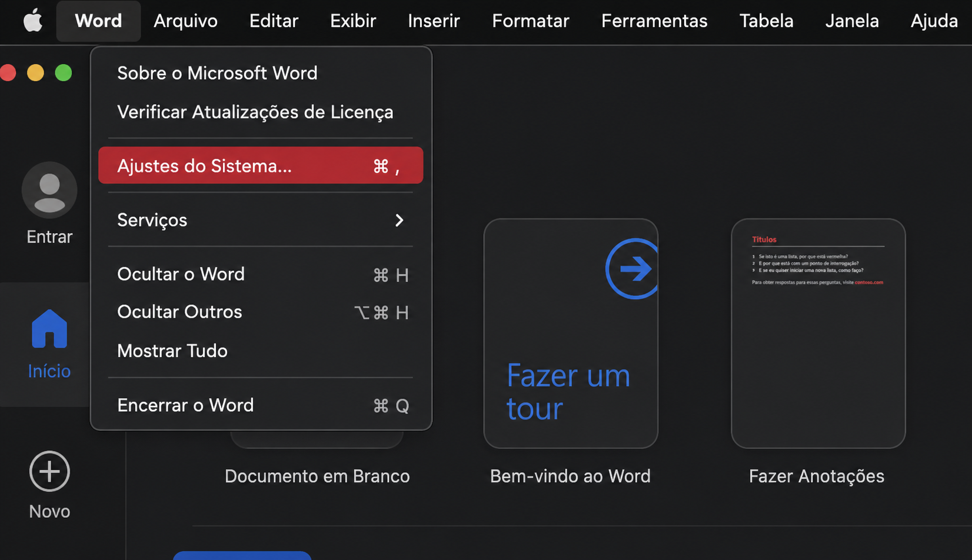972x560 pixels.
Task: Expand the Serviços submenu
Action: [x=261, y=220]
